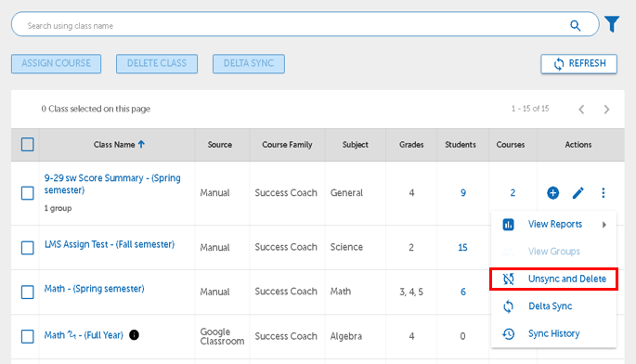Image resolution: width=636 pixels, height=364 pixels.
Task: Click the DELETE CLASS button
Action: point(157,64)
